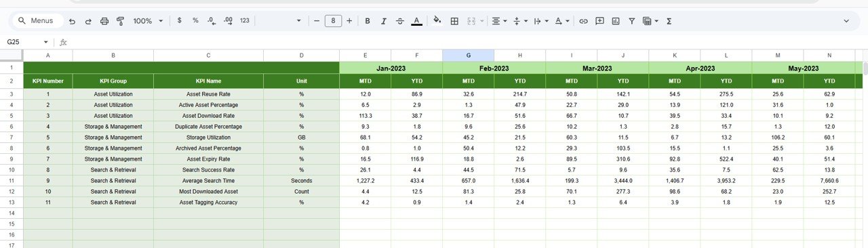Click the functions sigma icon
The image size is (868, 248).
pyautogui.click(x=669, y=21)
